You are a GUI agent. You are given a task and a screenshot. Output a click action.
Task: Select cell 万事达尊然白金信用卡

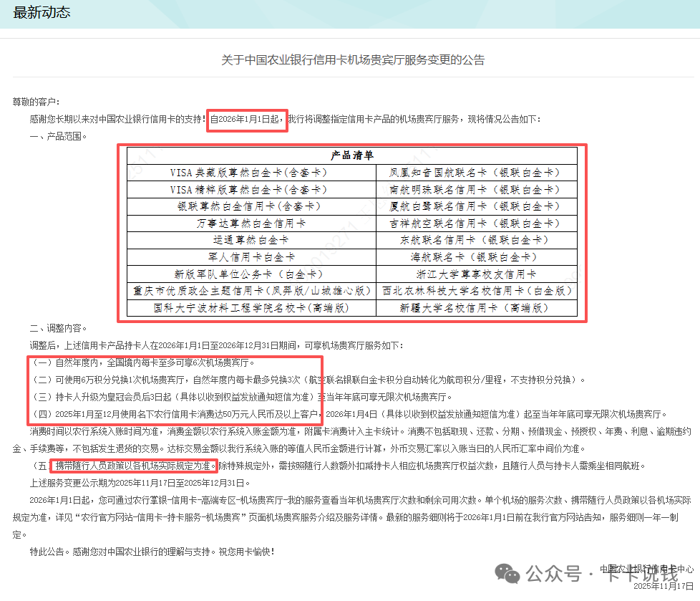tap(251, 223)
